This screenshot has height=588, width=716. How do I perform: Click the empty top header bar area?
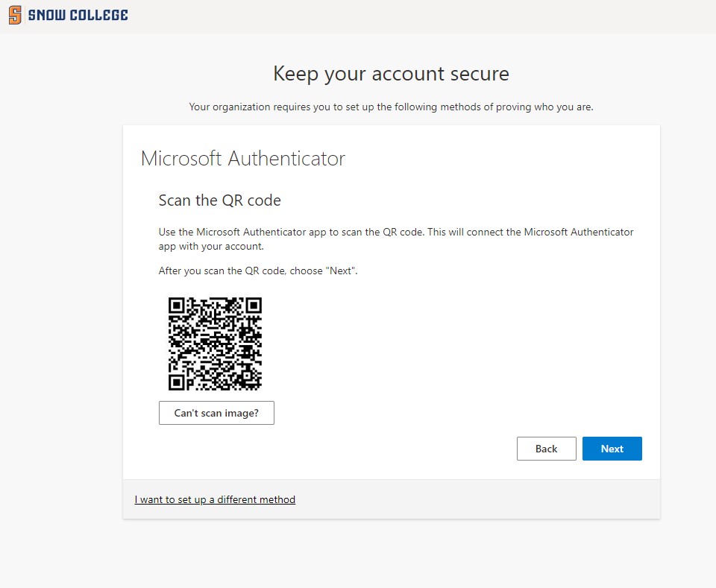(x=418, y=16)
